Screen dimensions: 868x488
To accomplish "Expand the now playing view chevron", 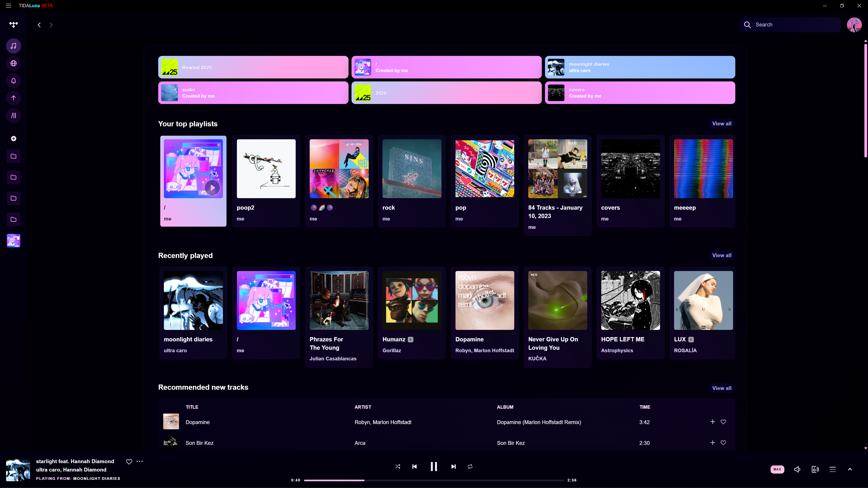I will point(850,469).
